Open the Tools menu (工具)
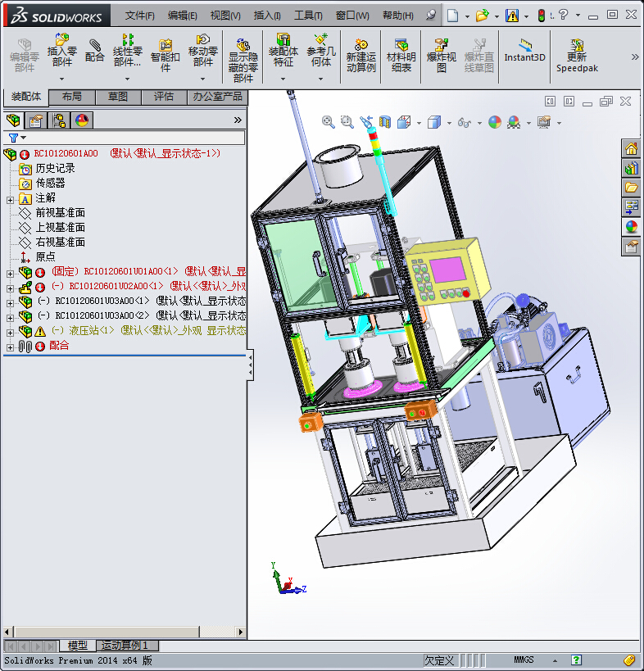 click(x=308, y=16)
